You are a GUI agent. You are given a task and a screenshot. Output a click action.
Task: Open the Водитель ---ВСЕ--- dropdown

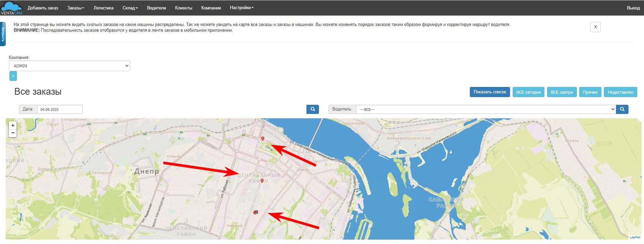(x=486, y=109)
